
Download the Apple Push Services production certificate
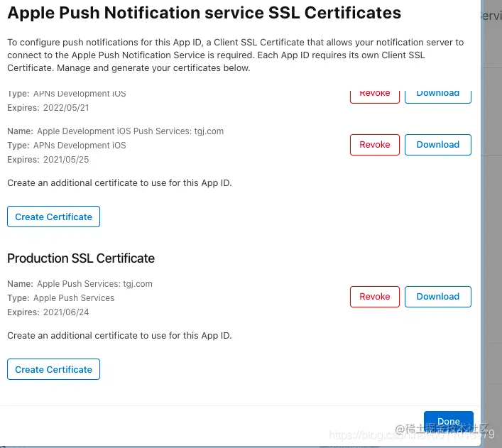(437, 297)
